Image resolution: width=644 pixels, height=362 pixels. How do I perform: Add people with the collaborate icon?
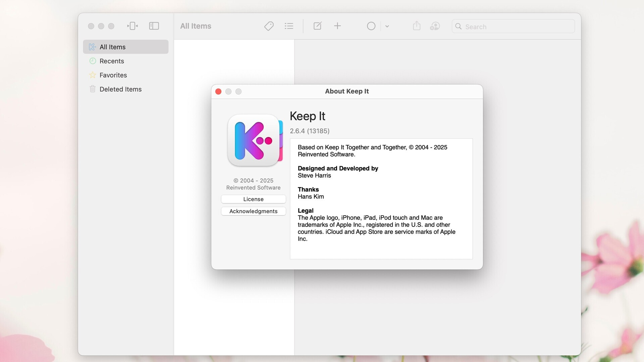tap(435, 26)
